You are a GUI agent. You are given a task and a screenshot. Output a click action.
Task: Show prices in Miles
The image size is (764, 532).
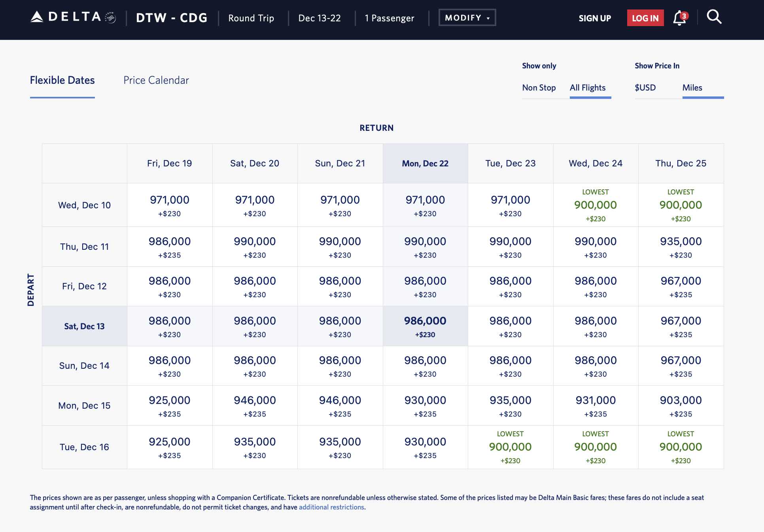[692, 88]
